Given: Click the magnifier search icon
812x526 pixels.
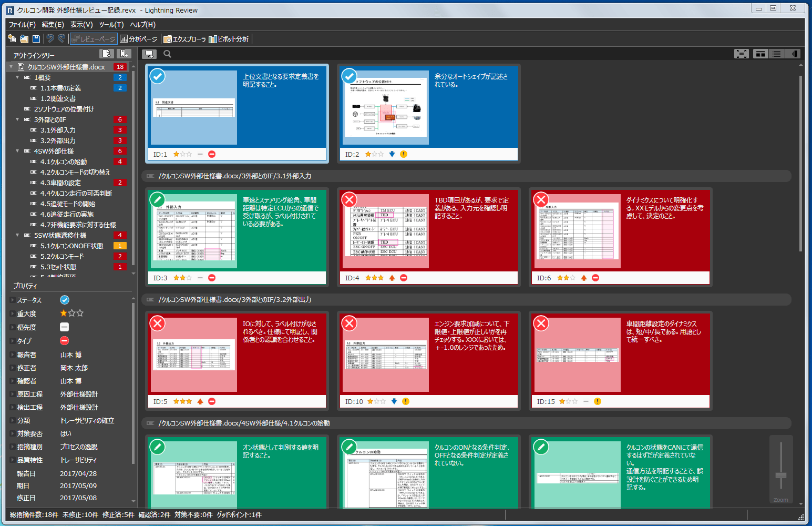Looking at the screenshot, I should pyautogui.click(x=167, y=54).
